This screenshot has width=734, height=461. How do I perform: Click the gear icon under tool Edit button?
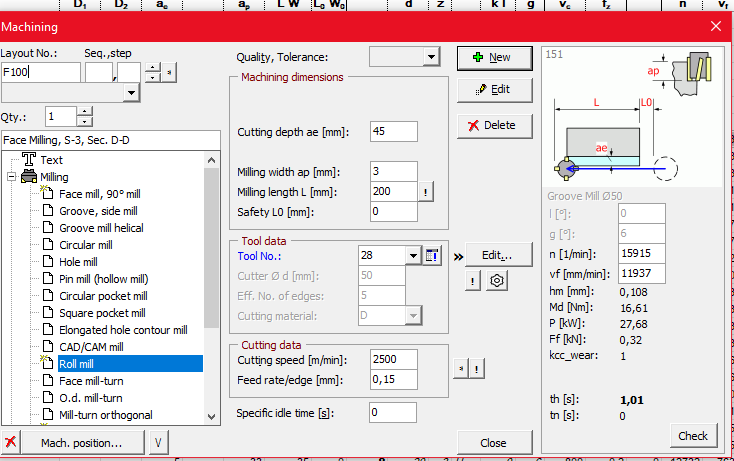497,281
